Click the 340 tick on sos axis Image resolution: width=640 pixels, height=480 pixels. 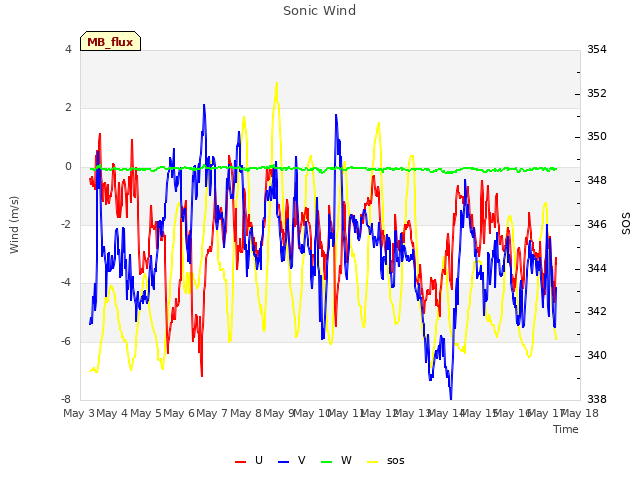point(597,356)
